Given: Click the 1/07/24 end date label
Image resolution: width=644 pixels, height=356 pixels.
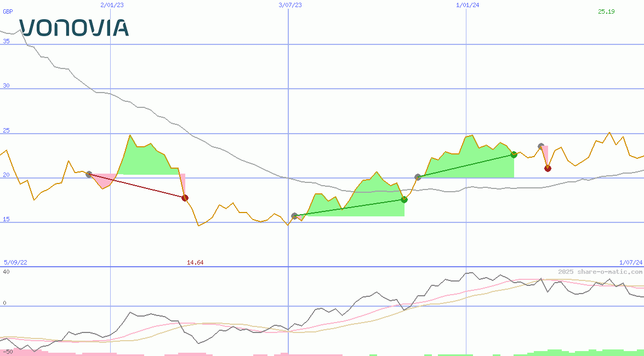Looking at the screenshot, I should pyautogui.click(x=631, y=262).
